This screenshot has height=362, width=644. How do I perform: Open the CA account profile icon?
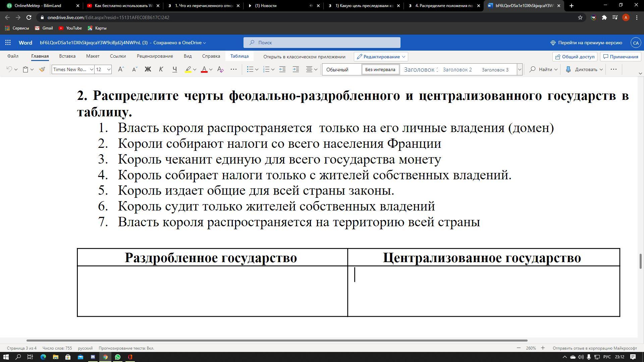point(636,43)
